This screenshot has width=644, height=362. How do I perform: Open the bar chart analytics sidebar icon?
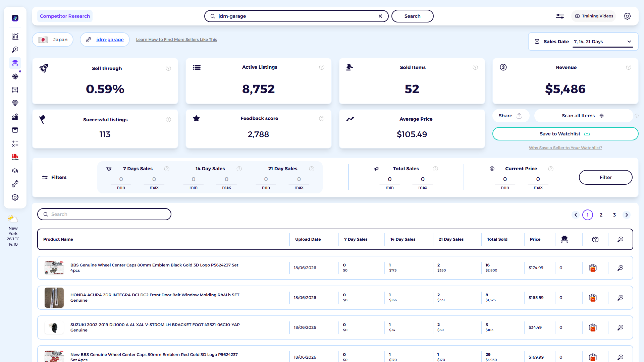15,36
